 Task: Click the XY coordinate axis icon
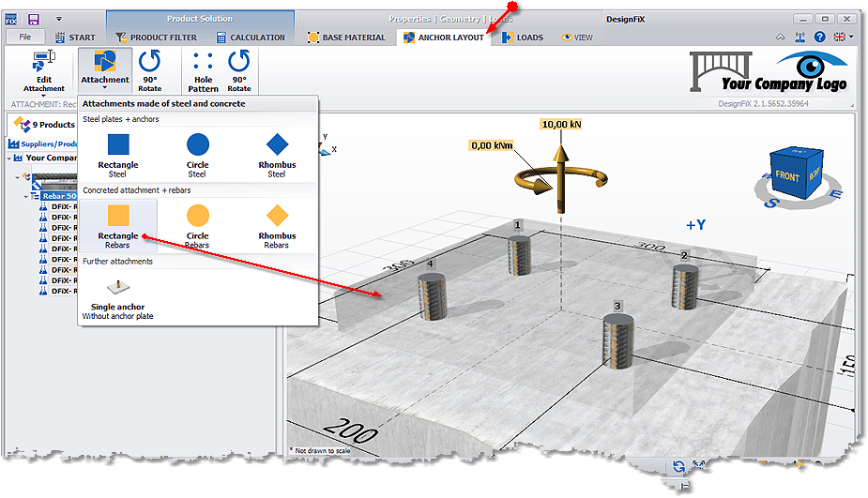326,145
